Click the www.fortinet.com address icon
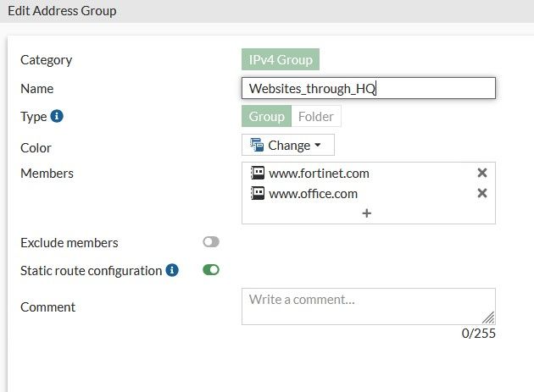Viewport: 534px width, 392px height. (258, 173)
